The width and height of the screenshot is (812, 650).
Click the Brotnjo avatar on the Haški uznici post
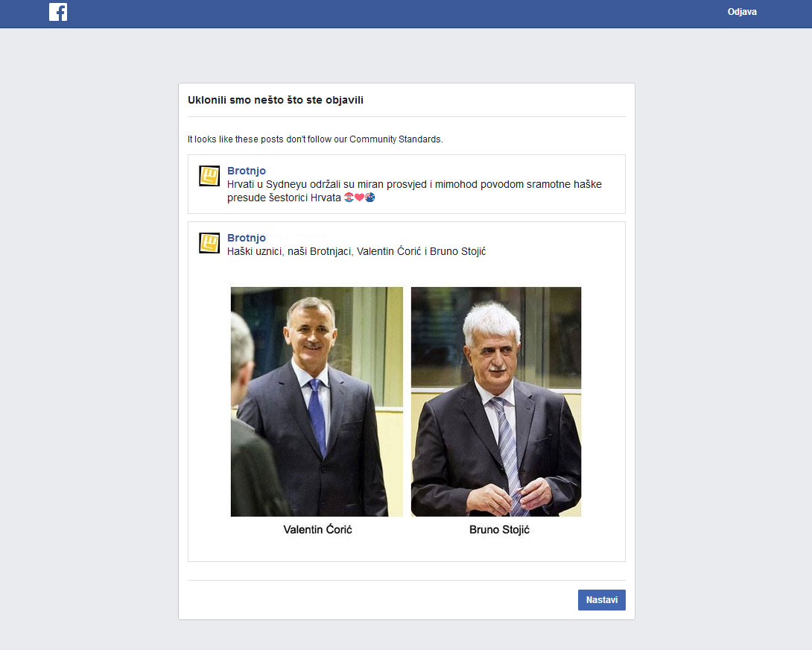209,243
